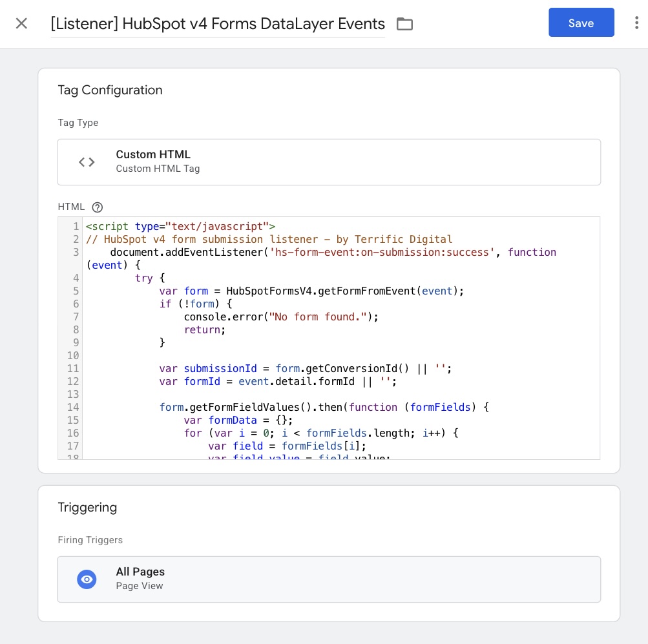
Task: Close the tag editor with the X icon
Action: pyautogui.click(x=21, y=23)
